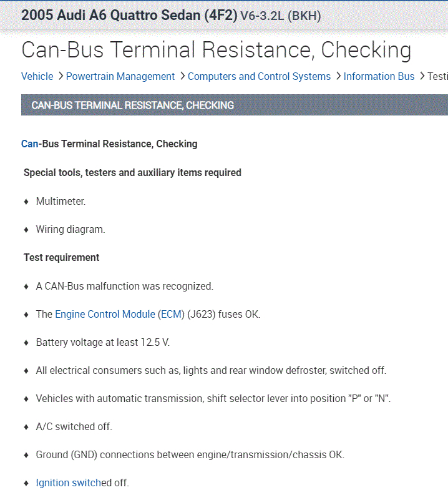Open the Information Bus breadcrumb link
The width and height of the screenshot is (448, 500).
[379, 76]
